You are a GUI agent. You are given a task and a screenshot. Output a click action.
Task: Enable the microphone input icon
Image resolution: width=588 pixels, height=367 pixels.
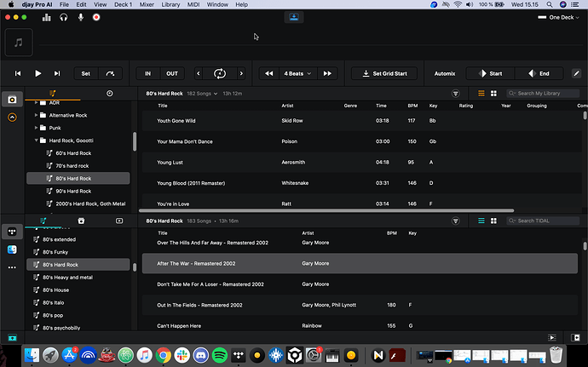[x=81, y=18]
